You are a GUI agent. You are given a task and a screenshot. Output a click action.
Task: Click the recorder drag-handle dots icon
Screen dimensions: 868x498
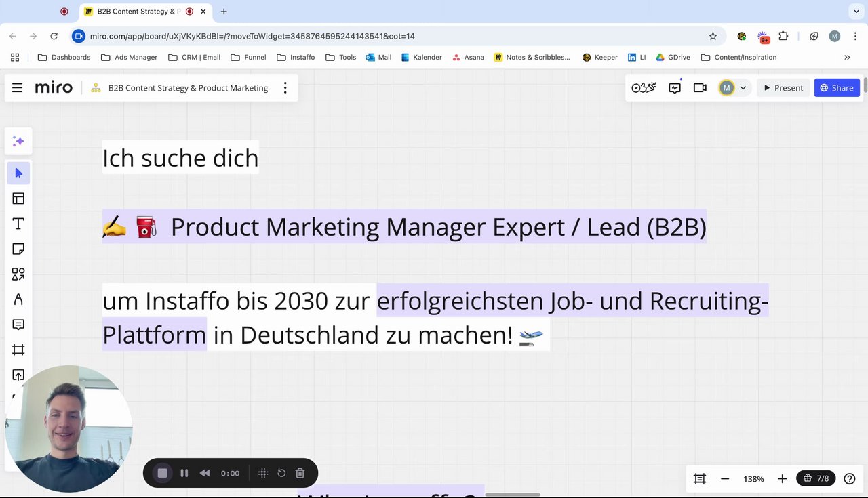click(263, 473)
